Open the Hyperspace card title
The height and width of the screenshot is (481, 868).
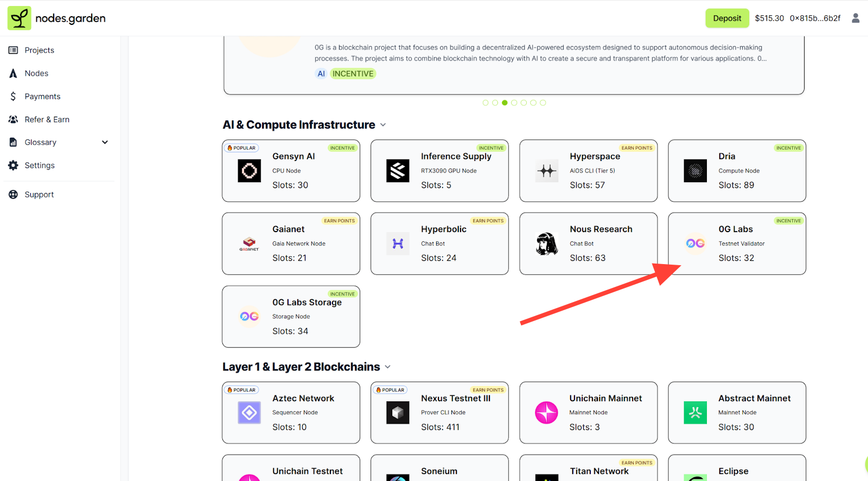pos(595,156)
